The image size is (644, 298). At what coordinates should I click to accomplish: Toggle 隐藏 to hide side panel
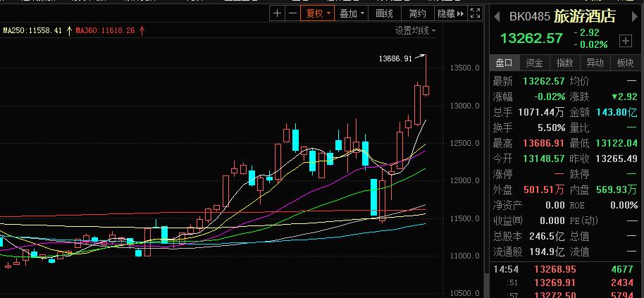[450, 13]
